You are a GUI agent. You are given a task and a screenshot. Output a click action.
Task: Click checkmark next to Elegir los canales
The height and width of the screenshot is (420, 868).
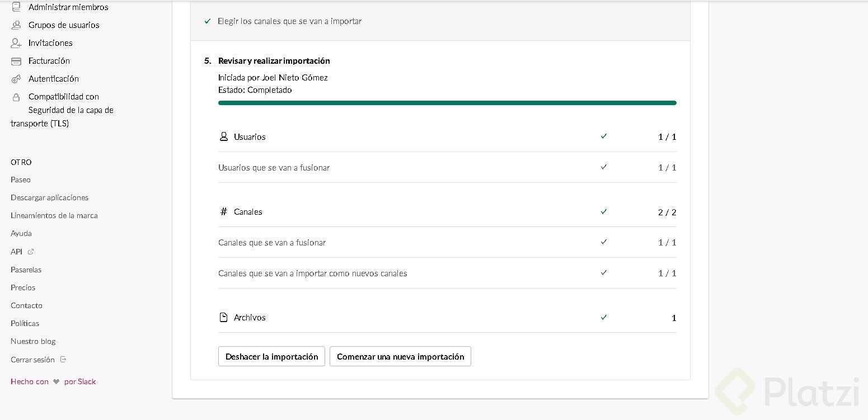tap(208, 21)
